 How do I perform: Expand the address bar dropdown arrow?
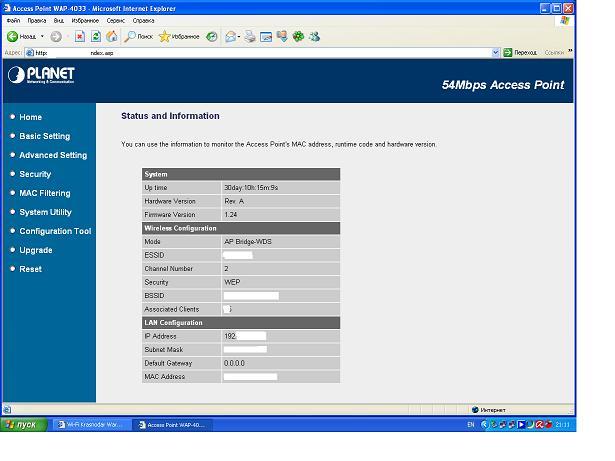(x=495, y=52)
